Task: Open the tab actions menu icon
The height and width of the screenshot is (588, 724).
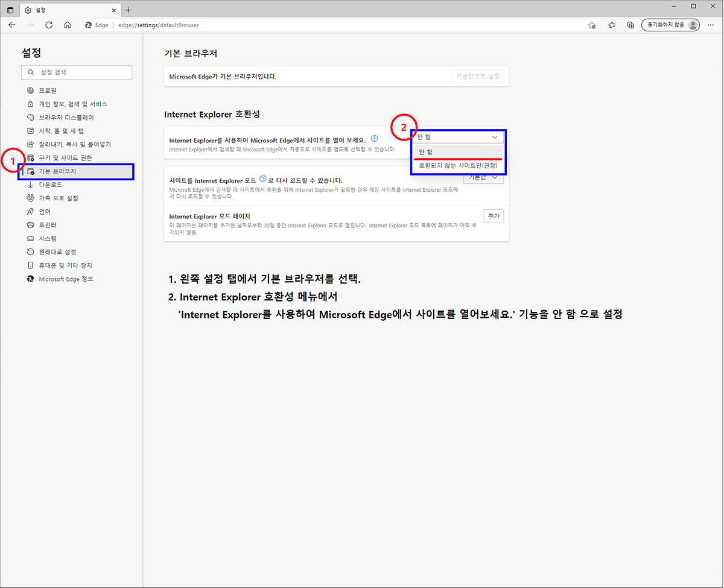Action: [10, 10]
